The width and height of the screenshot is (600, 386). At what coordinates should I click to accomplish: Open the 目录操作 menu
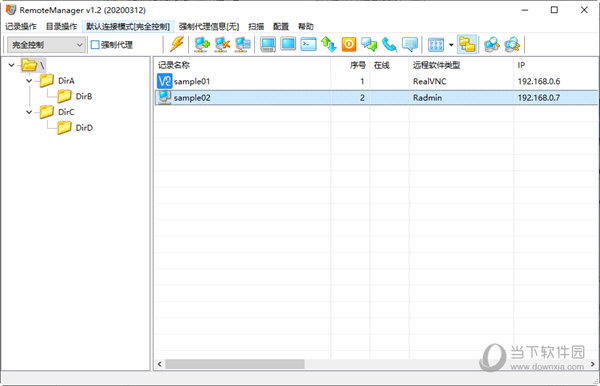(61, 26)
